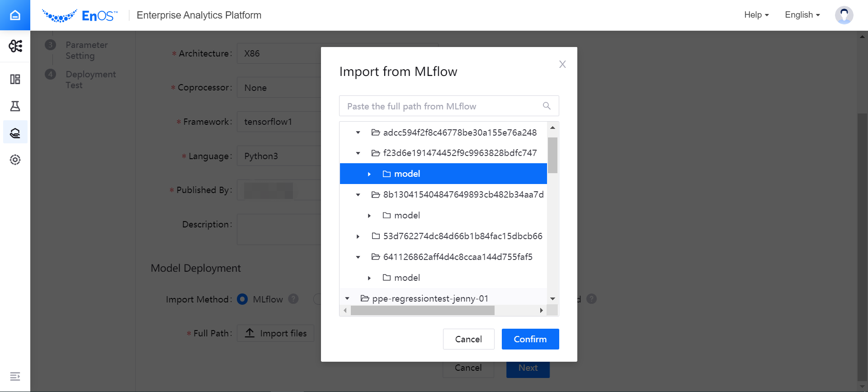This screenshot has width=868, height=392.
Task: Click the tree scroll-down arrow
Action: click(552, 298)
